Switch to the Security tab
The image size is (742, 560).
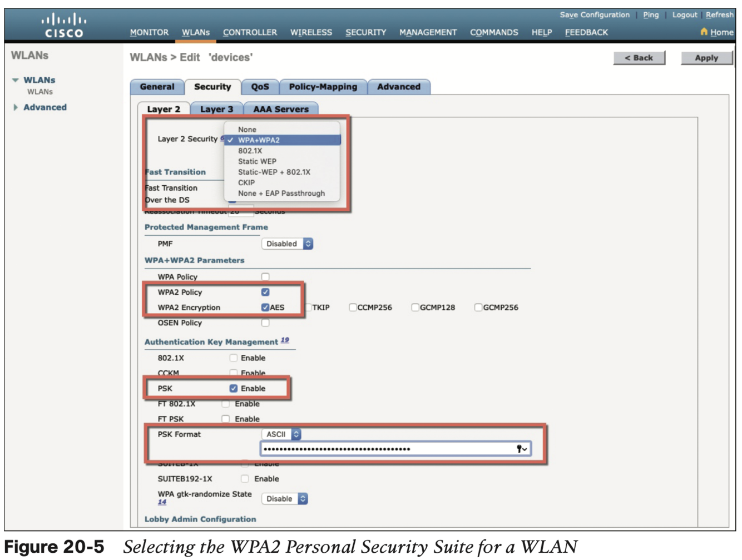click(212, 87)
